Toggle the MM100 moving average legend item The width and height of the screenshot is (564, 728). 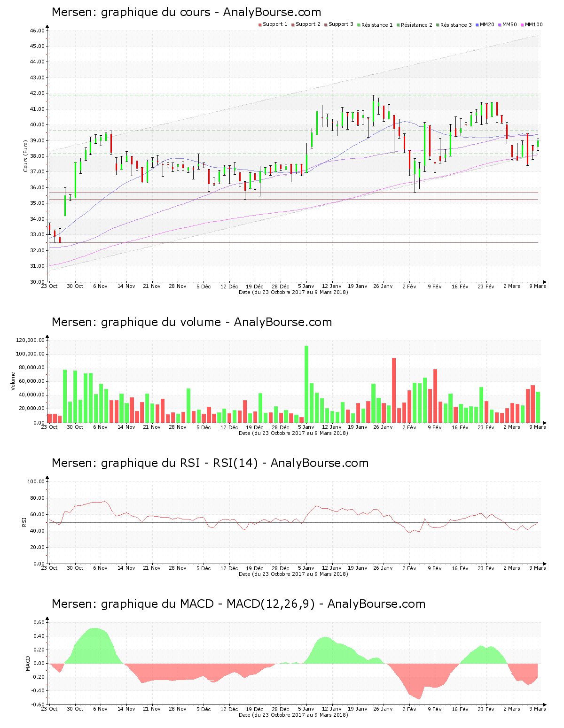click(x=533, y=24)
